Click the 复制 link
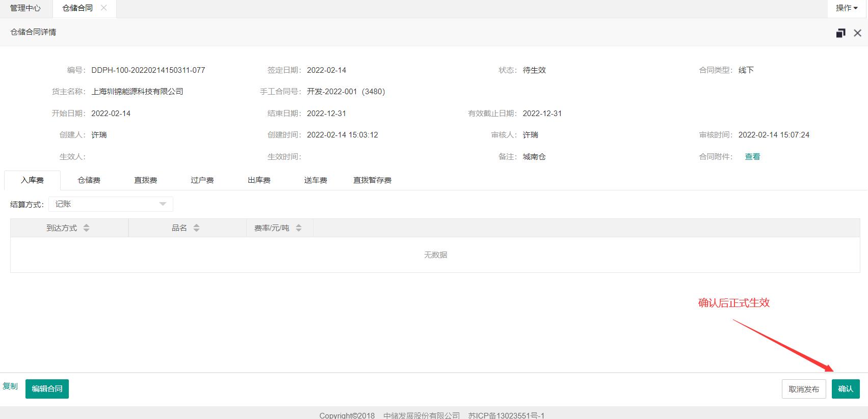Viewport: 868px width, 419px height. coord(10,386)
